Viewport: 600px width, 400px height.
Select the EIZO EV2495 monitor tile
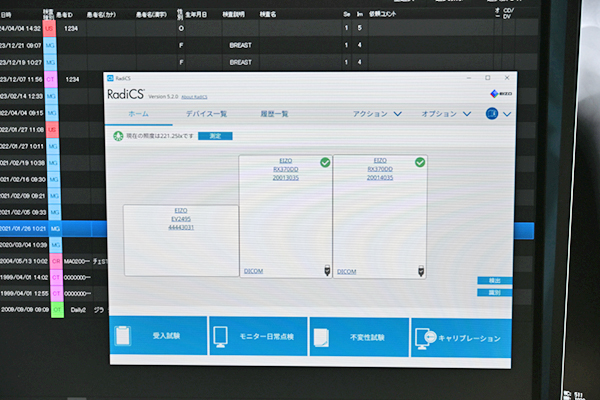180,240
